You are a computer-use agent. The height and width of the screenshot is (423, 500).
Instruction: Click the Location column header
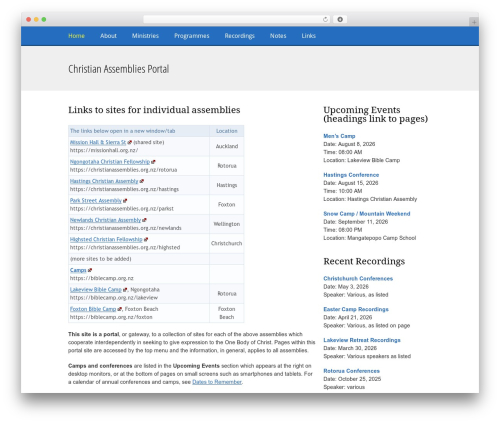point(227,131)
